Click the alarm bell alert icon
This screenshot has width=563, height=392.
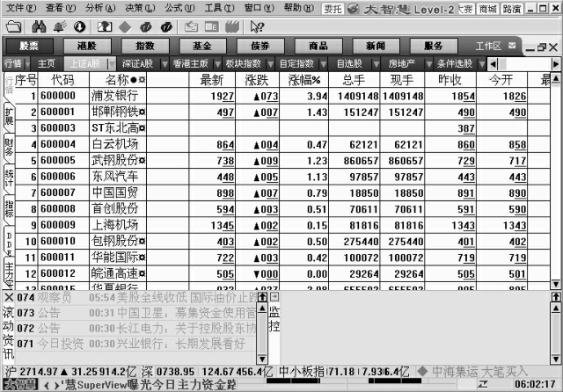pos(60,26)
